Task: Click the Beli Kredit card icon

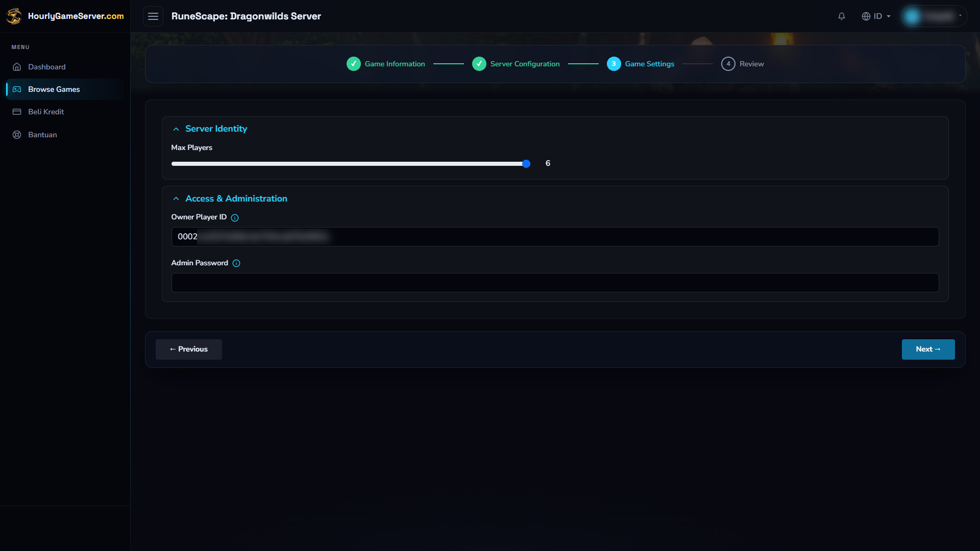Action: [x=17, y=112]
